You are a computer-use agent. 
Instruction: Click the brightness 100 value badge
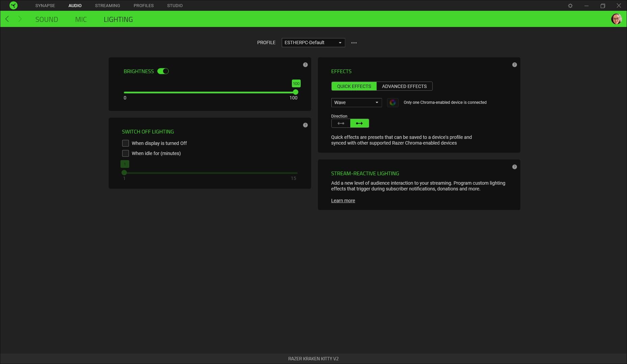[x=296, y=84]
